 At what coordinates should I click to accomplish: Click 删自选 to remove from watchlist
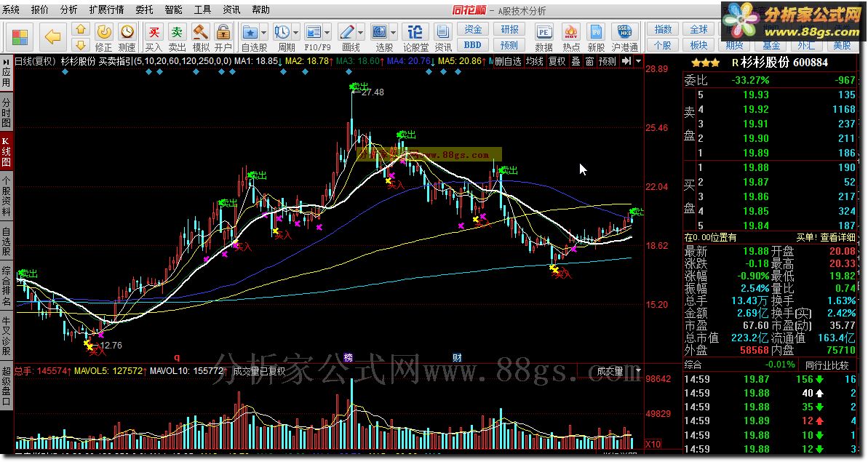tap(508, 61)
